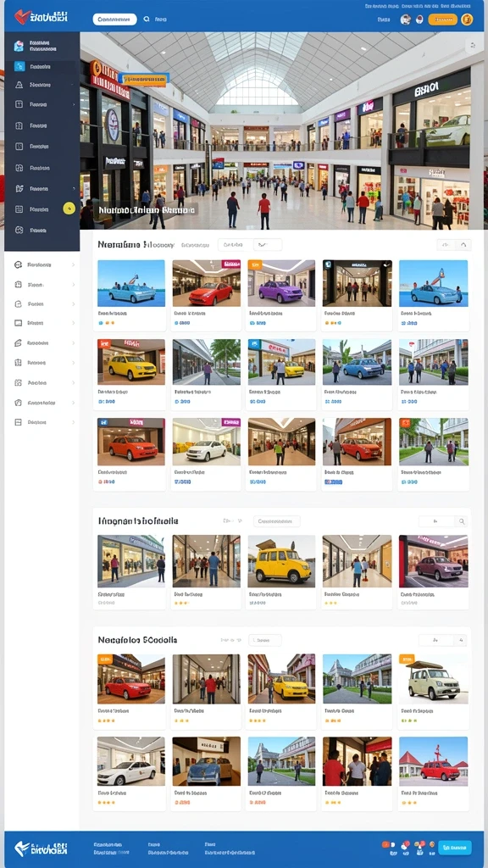Click the white pill button in top header
This screenshot has width=488, height=868.
click(114, 19)
